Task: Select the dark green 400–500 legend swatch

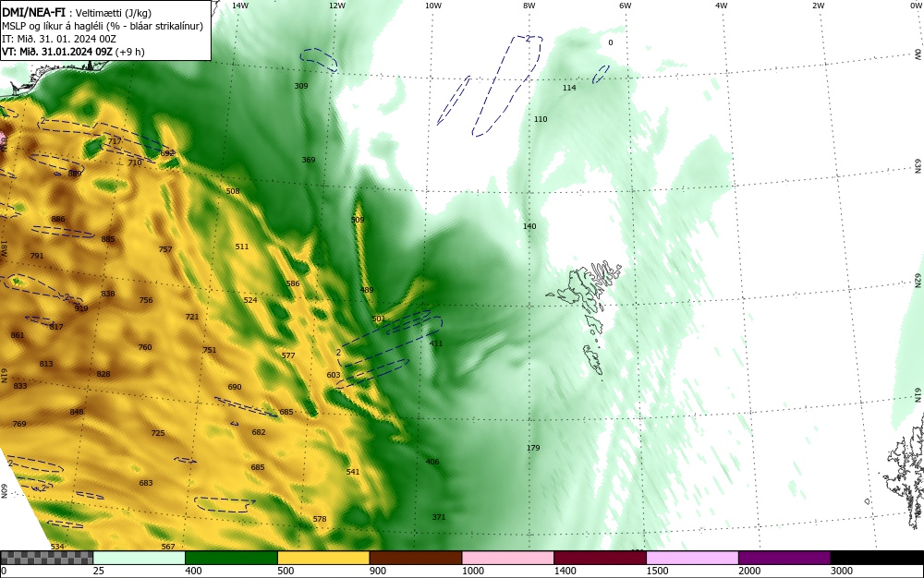Action: click(x=231, y=558)
